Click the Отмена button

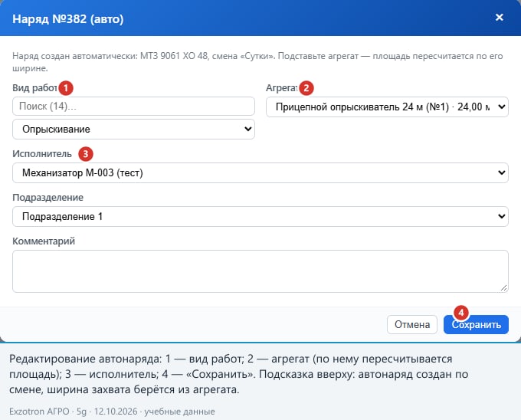point(412,325)
